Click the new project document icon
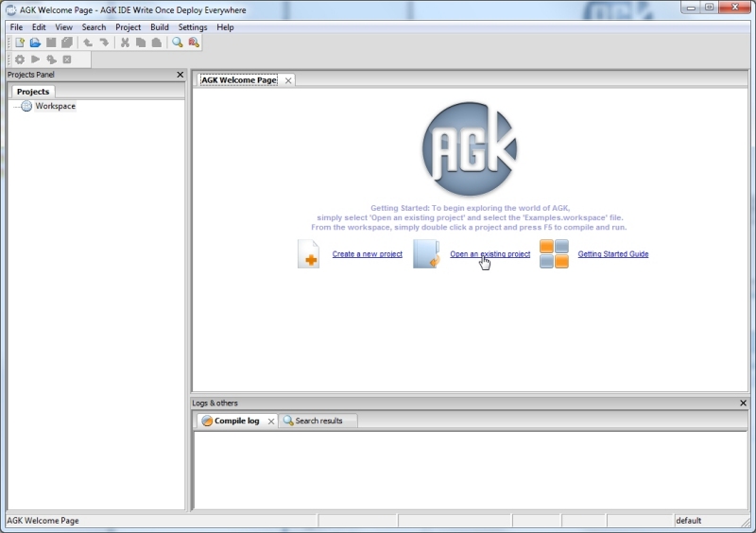 tap(309, 253)
